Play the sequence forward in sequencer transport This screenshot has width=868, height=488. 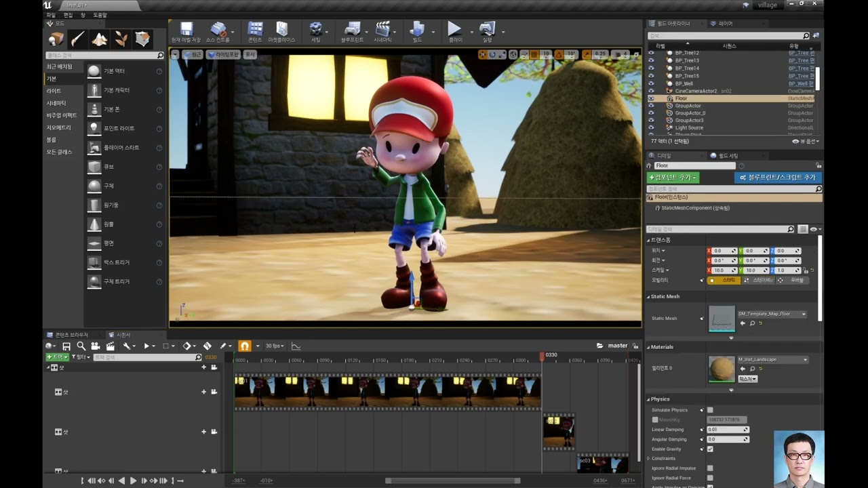(133, 481)
